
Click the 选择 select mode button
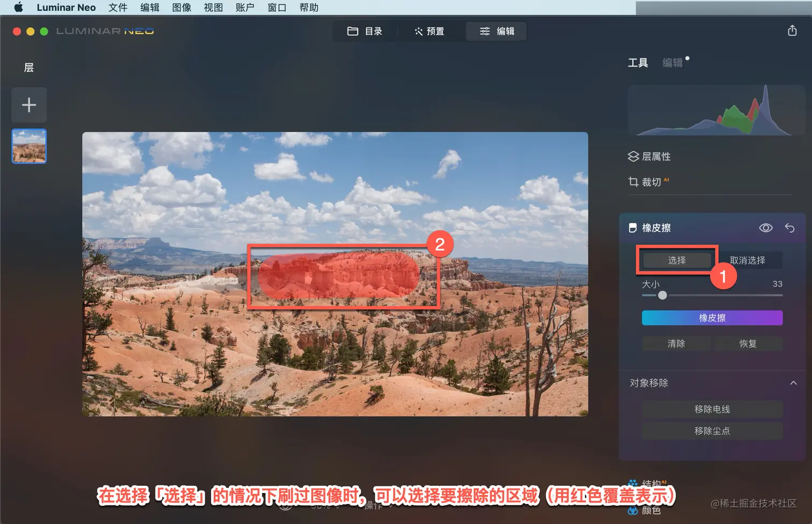677,260
